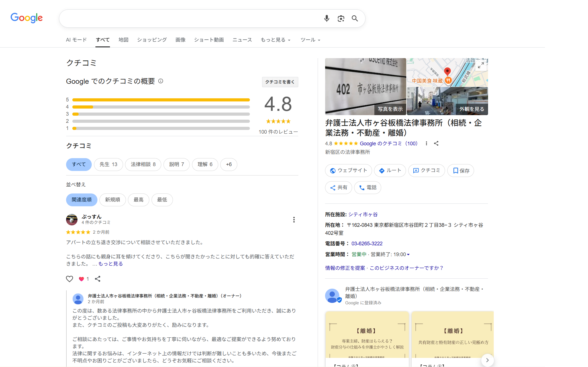Open post card 専業主婦、財産はもらえる？
The height and width of the screenshot is (367, 588).
(367, 339)
